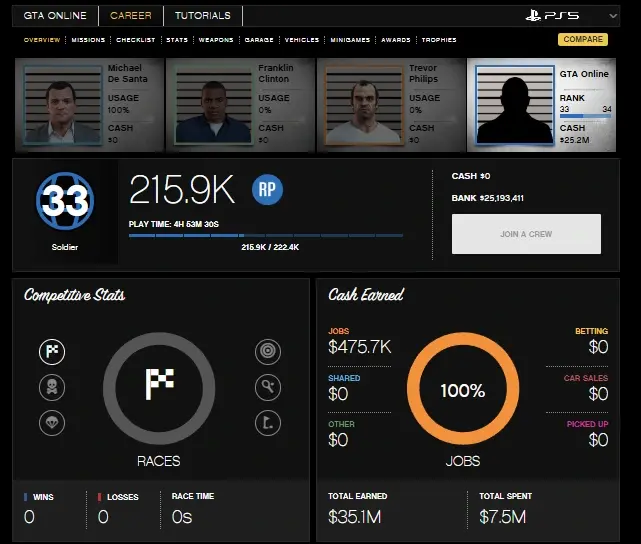This screenshot has width=641, height=544.
Task: Switch to the Tutorials tab
Action: pos(202,16)
